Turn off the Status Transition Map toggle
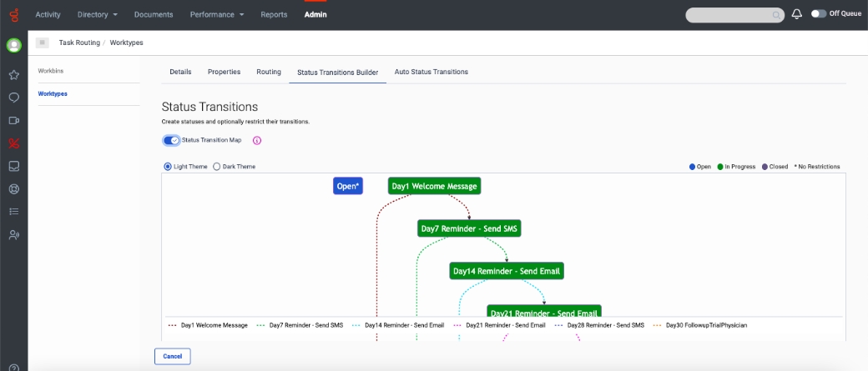This screenshot has height=371, width=868. pos(171,140)
